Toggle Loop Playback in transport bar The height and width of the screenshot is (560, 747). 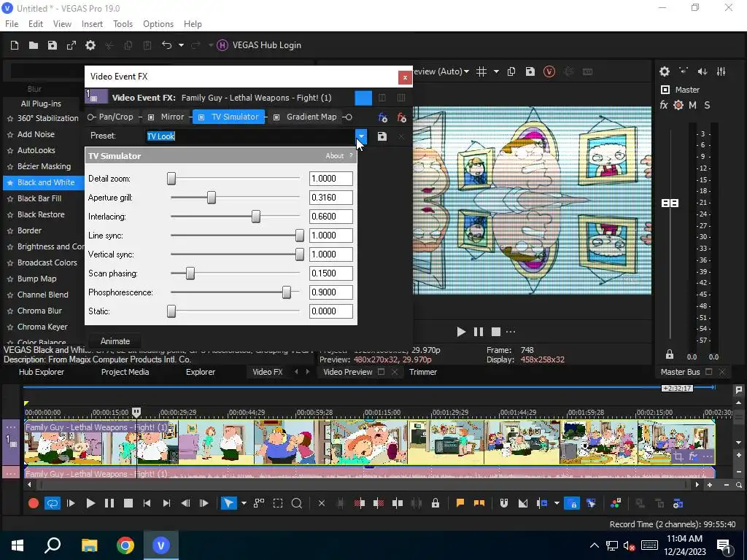(52, 503)
